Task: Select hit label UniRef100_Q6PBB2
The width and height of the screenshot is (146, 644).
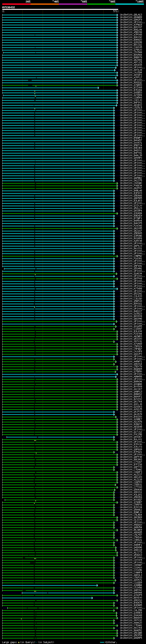Action: [x=131, y=178]
